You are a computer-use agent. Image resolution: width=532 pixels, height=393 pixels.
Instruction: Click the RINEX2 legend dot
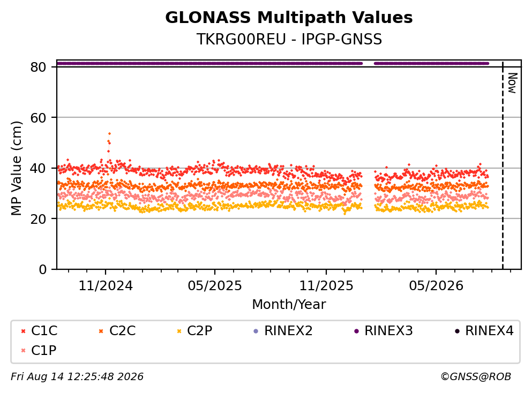[x=256, y=331]
